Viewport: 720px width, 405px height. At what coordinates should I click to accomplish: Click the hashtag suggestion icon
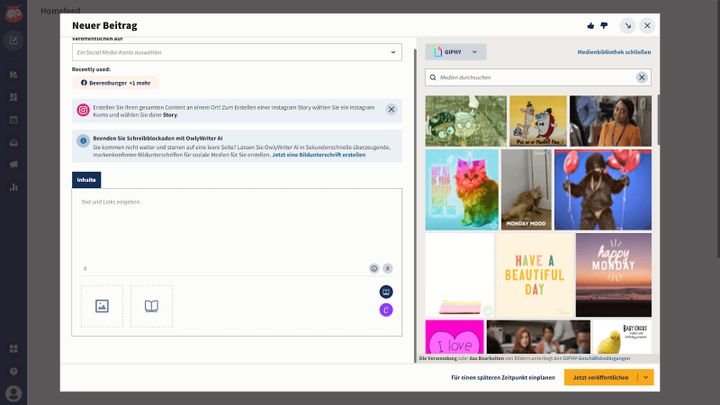tap(388, 269)
